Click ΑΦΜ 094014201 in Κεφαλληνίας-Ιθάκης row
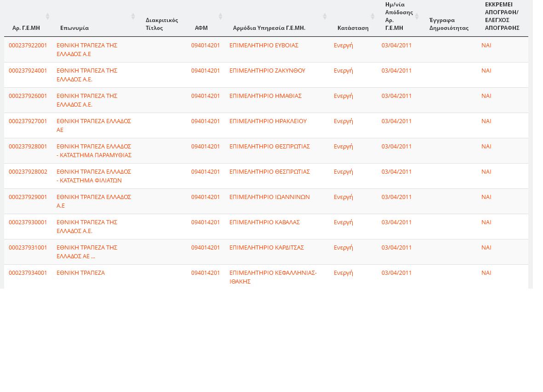The image size is (543, 392). coord(206,273)
